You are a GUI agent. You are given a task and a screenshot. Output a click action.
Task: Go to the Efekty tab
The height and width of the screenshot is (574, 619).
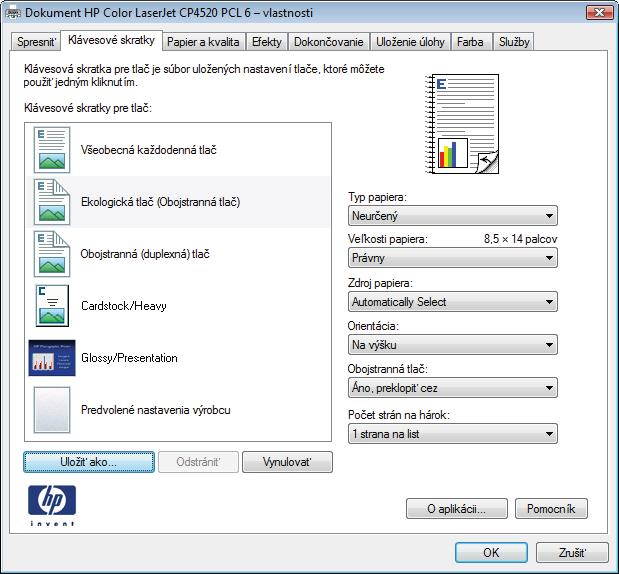[x=267, y=42]
